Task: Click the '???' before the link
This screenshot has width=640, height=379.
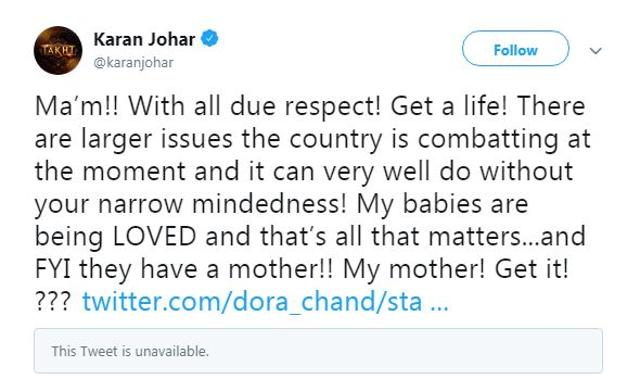Action: 53,303
